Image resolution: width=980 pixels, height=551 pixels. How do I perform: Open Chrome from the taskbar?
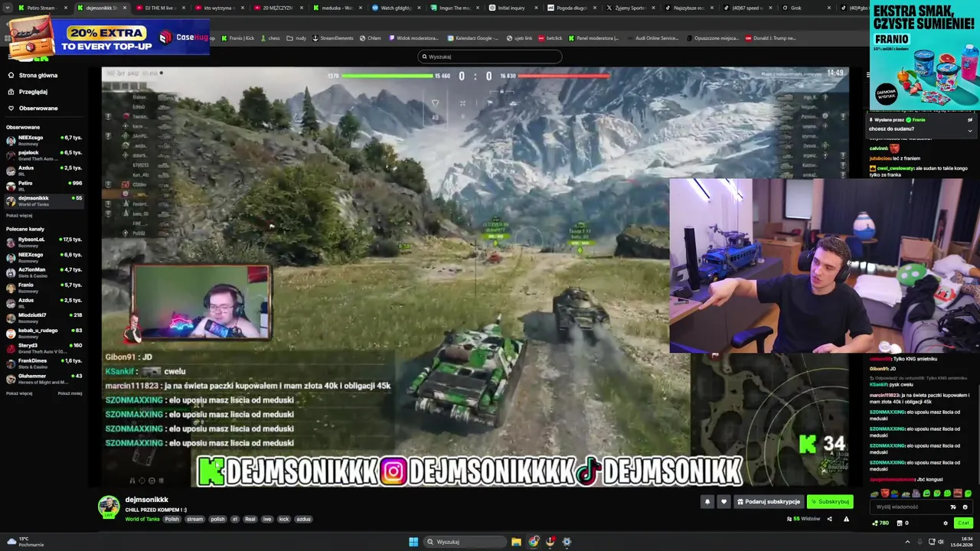534,542
